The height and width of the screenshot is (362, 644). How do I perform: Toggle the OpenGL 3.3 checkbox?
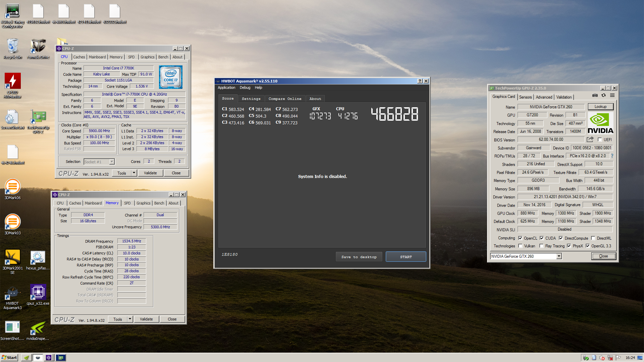click(588, 246)
